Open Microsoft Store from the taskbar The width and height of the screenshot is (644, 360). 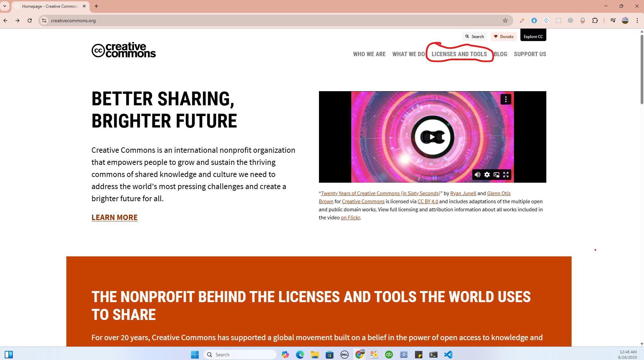click(x=330, y=355)
